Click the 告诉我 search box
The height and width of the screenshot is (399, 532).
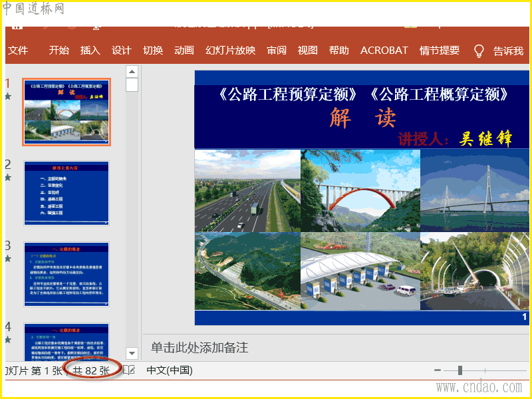tap(508, 51)
